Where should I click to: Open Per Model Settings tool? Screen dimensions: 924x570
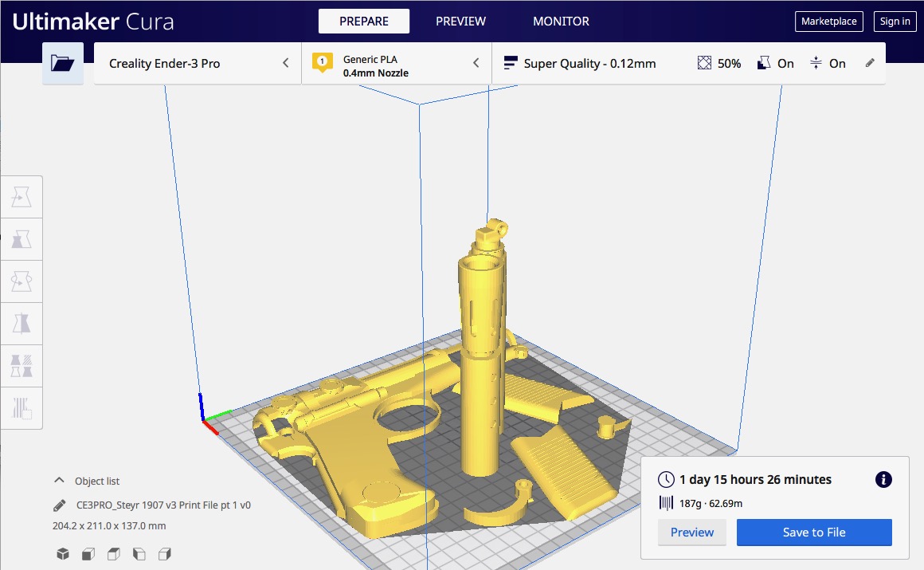point(22,366)
